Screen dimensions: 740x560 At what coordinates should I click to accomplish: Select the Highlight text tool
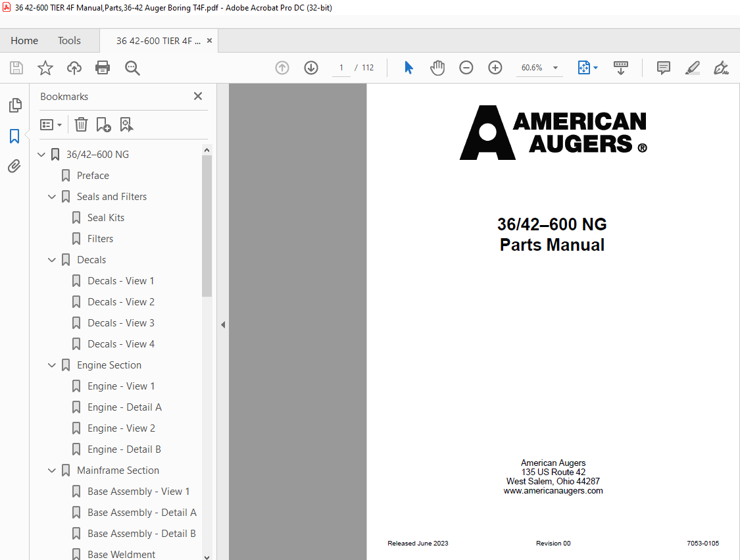tap(693, 68)
